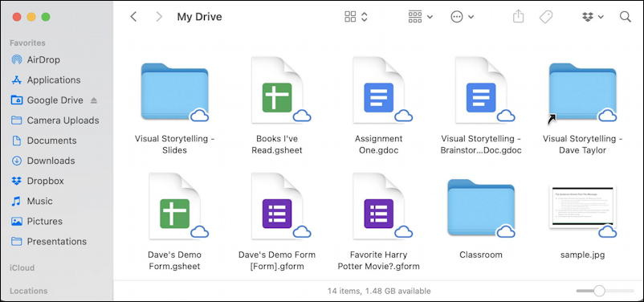644x302 pixels.
Task: Click the green zoom window button
Action: [46, 17]
